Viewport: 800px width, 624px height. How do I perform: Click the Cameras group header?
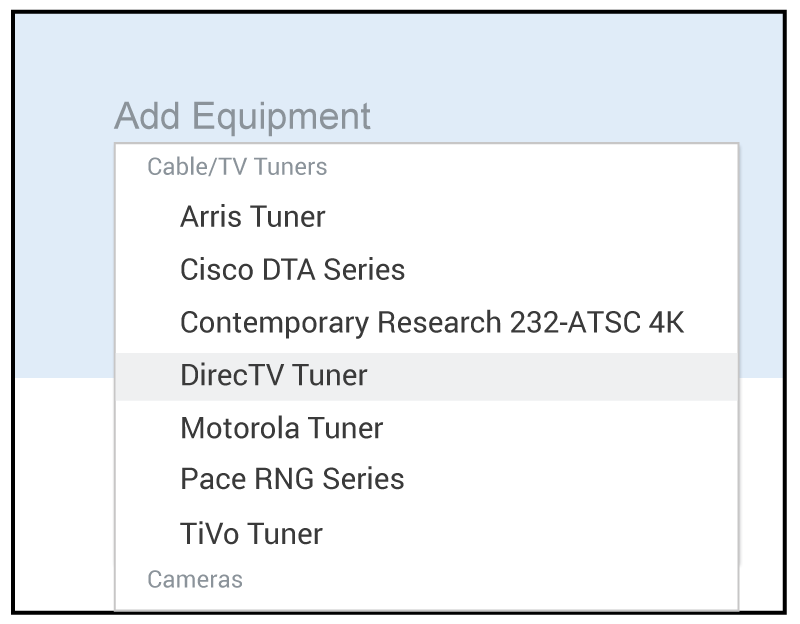(x=195, y=579)
